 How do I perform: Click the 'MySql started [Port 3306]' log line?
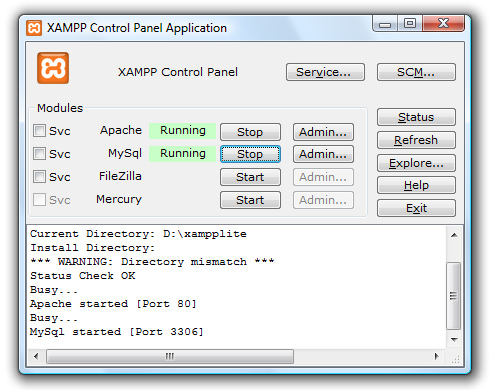[x=117, y=332]
